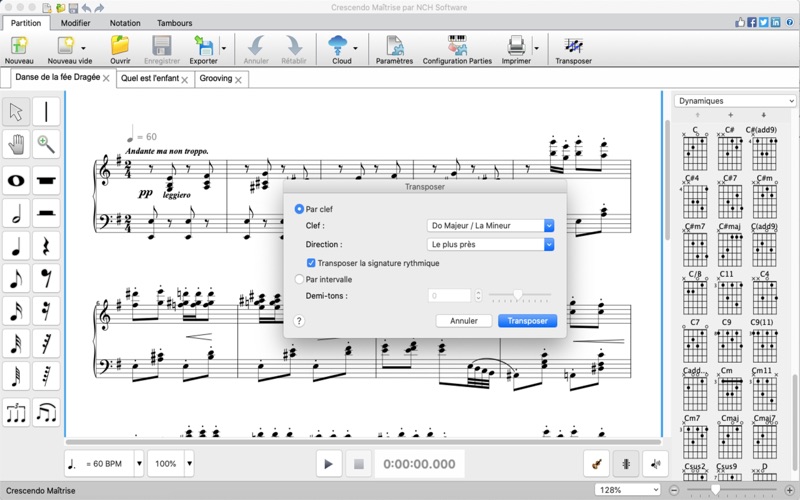Open the Direction dropdown
The width and height of the screenshot is (800, 500).
[x=490, y=244]
